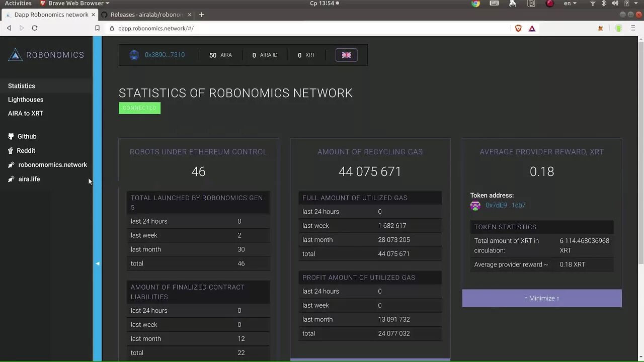The height and width of the screenshot is (362, 644).
Task: Click Bluetooth indicator in top panel
Action: [604, 4]
